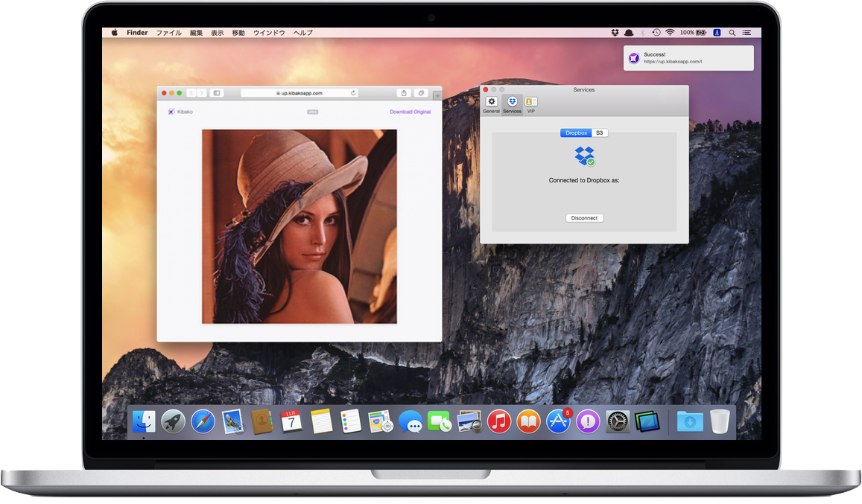862x504 pixels.
Task: Open the input source A icon
Action: [x=717, y=33]
